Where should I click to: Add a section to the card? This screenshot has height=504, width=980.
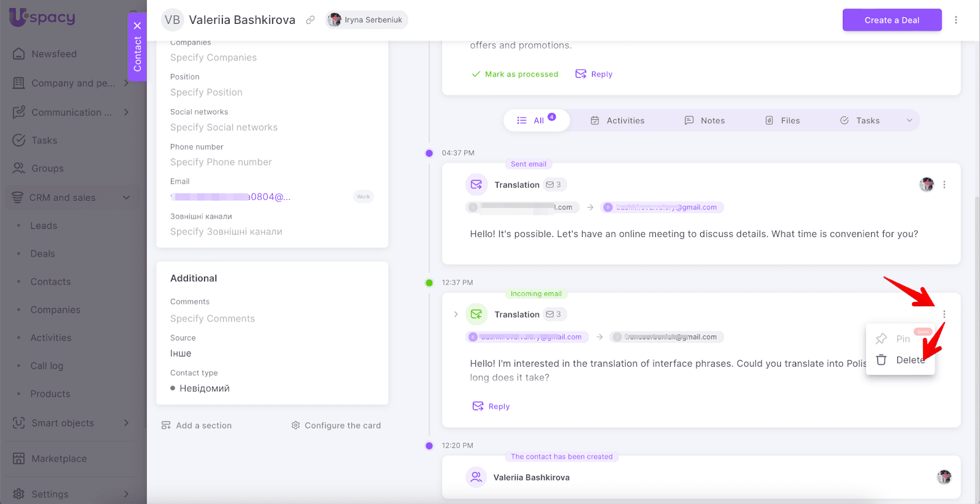point(197,426)
